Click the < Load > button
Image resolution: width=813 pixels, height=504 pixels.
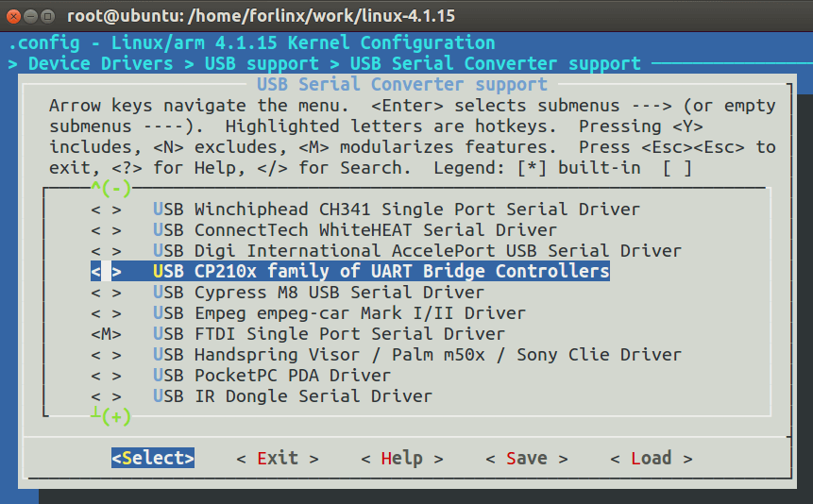click(652, 459)
